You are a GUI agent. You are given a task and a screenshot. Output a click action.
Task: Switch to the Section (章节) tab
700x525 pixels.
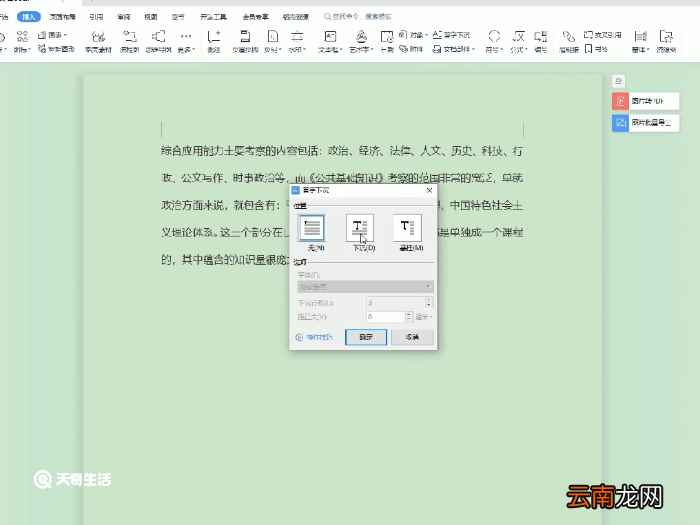click(178, 17)
